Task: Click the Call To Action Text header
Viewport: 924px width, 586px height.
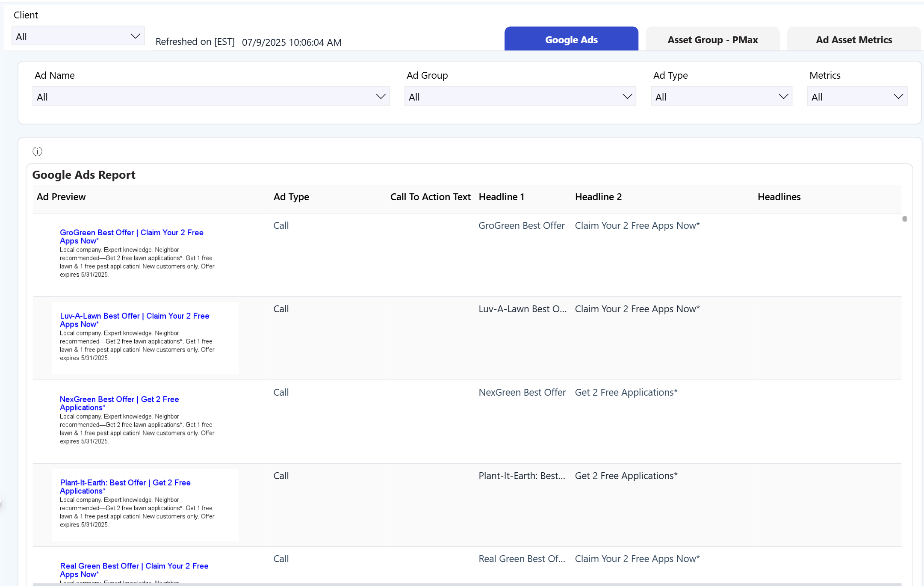Action: [430, 197]
